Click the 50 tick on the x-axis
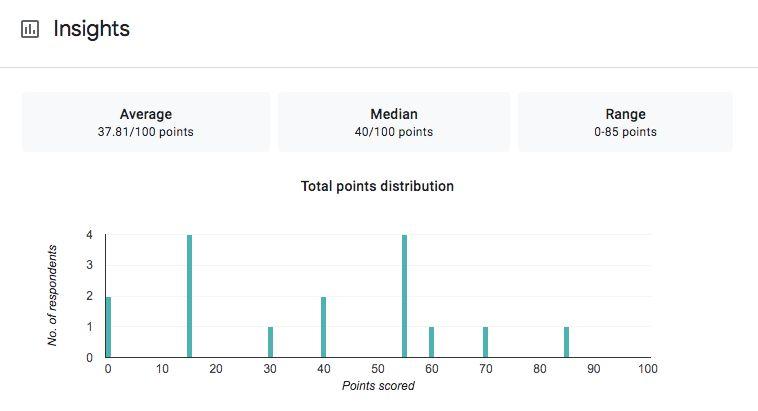The height and width of the screenshot is (411, 758). pyautogui.click(x=377, y=369)
